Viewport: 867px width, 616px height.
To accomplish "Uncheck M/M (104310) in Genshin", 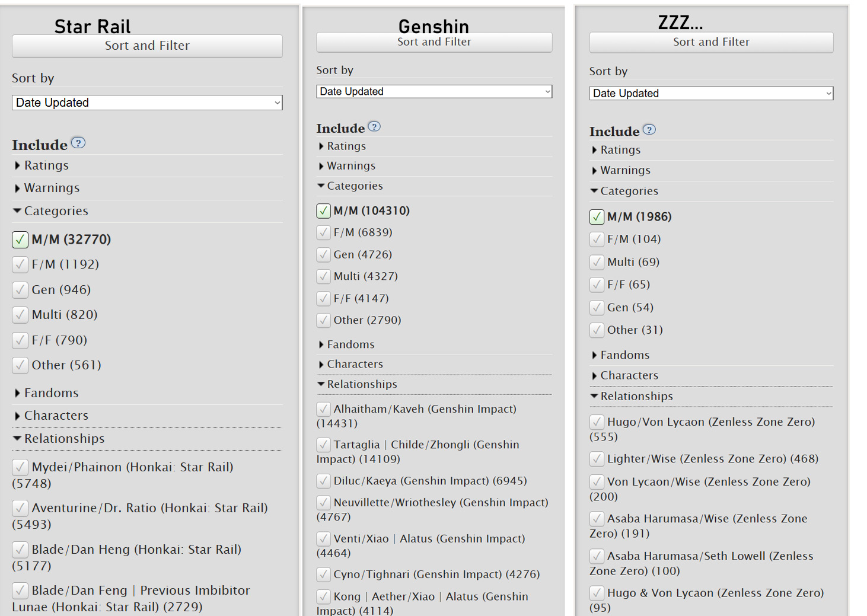I will click(x=323, y=211).
